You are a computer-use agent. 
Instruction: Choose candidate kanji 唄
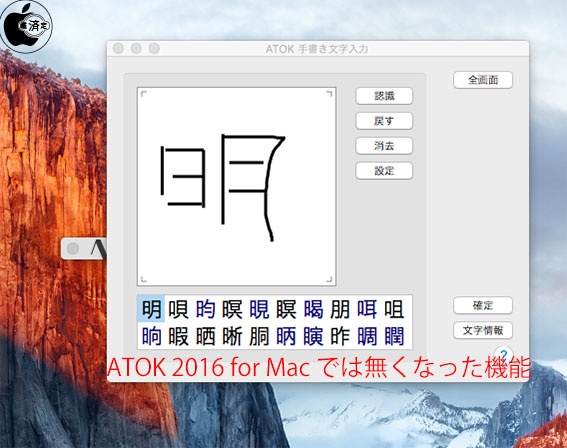pyautogui.click(x=178, y=310)
